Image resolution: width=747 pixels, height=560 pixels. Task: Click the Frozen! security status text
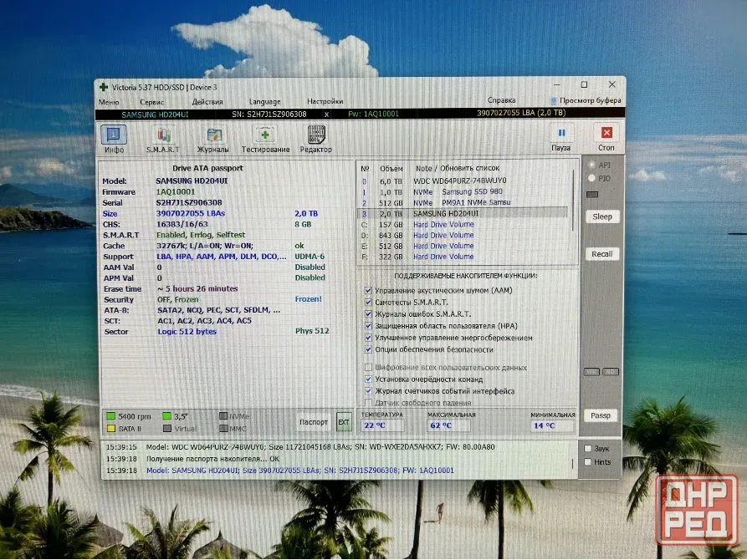tap(308, 299)
